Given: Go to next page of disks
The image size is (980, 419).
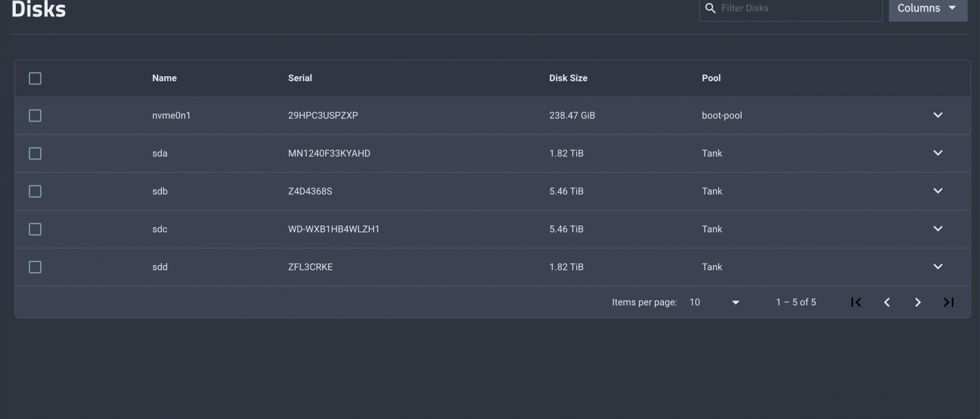Looking at the screenshot, I should (x=918, y=302).
